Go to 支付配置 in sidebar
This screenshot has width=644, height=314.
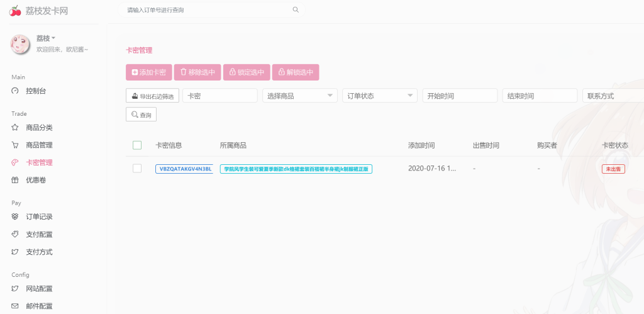tap(39, 235)
